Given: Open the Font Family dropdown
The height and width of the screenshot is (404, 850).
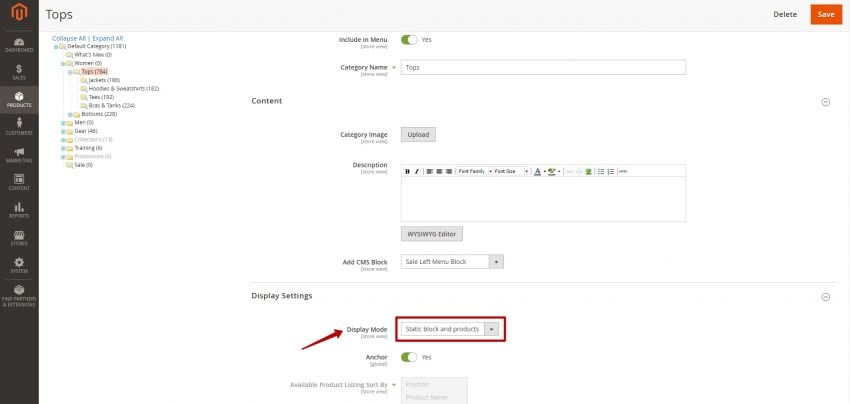Looking at the screenshot, I should click(474, 171).
